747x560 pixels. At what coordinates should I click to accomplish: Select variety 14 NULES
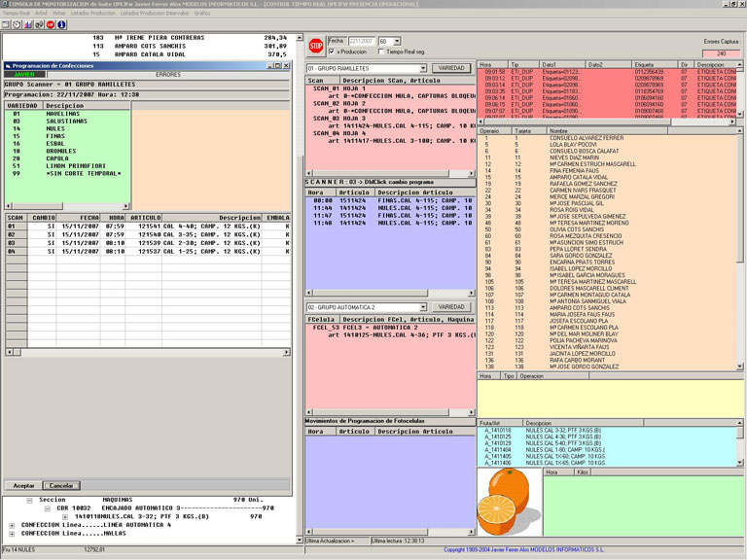pos(67,128)
